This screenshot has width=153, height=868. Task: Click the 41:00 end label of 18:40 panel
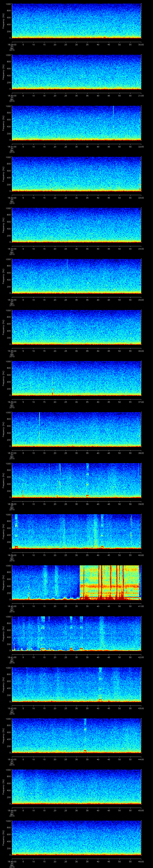141,606
